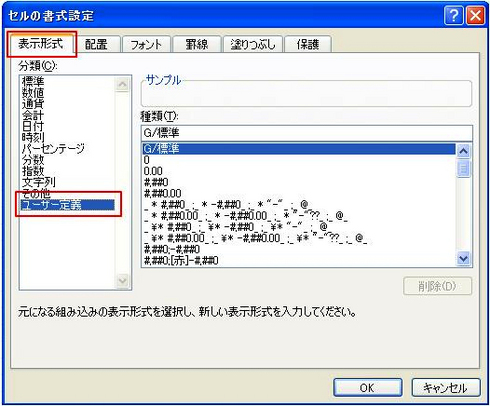Switch to the 保護 tab

308,44
